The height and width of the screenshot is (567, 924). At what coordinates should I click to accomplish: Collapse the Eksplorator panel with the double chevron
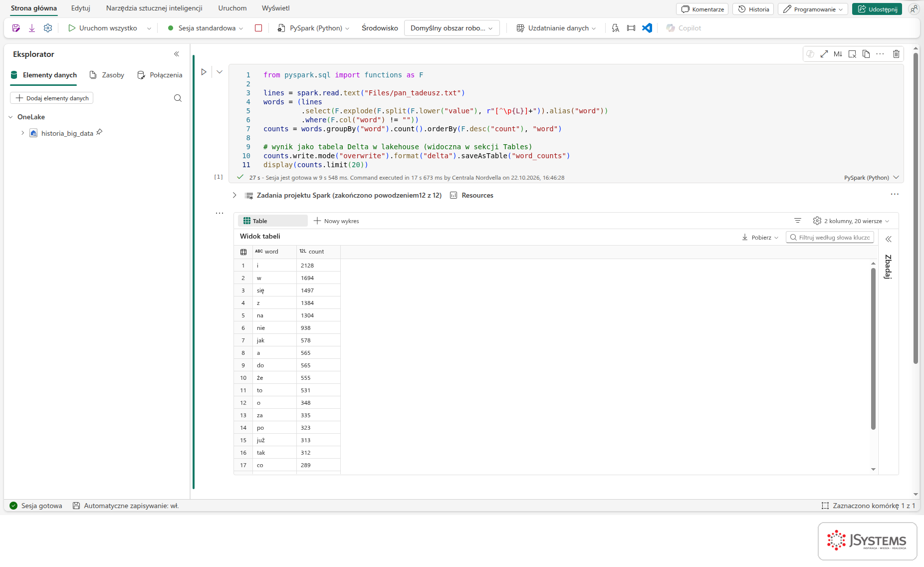tap(177, 54)
